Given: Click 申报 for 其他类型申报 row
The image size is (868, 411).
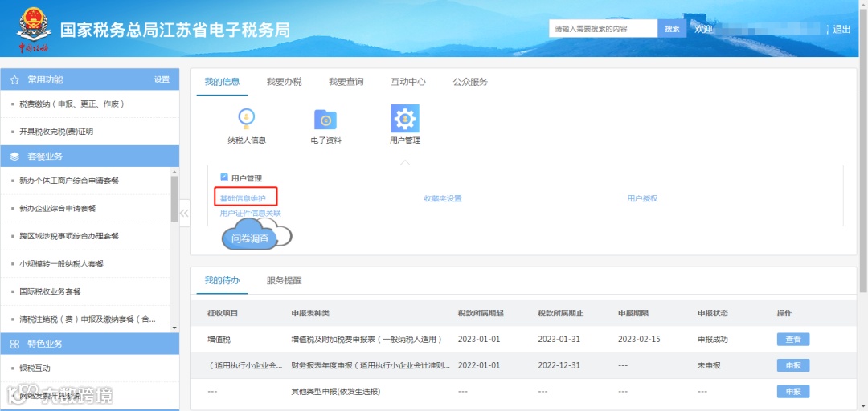Looking at the screenshot, I should [x=793, y=391].
